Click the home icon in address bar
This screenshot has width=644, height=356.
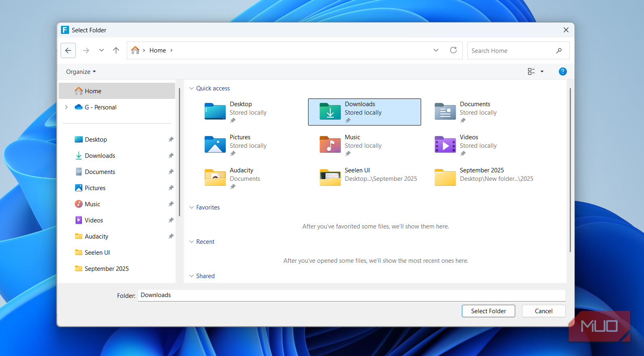[x=135, y=50]
